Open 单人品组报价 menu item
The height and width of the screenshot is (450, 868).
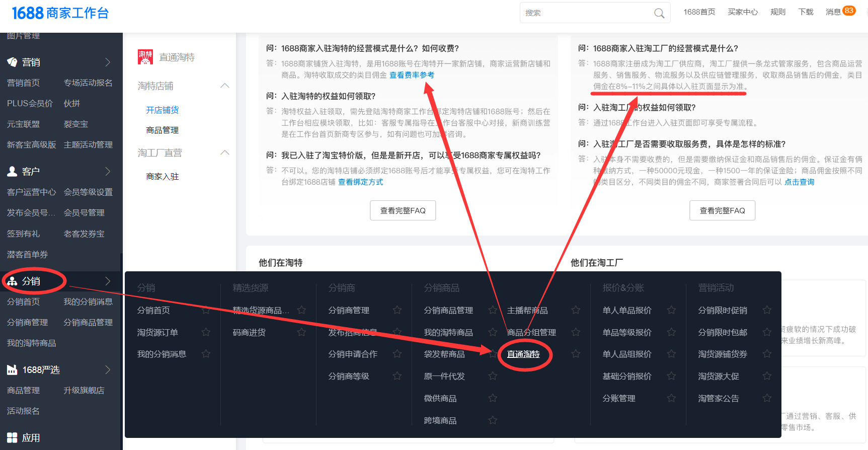click(627, 354)
